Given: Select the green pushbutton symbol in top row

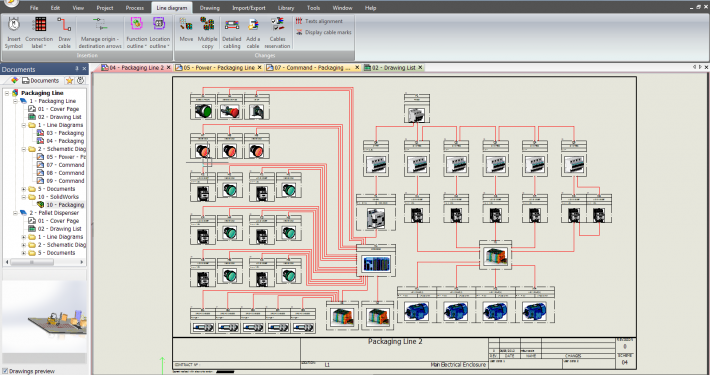Looking at the screenshot, I should click(203, 107).
